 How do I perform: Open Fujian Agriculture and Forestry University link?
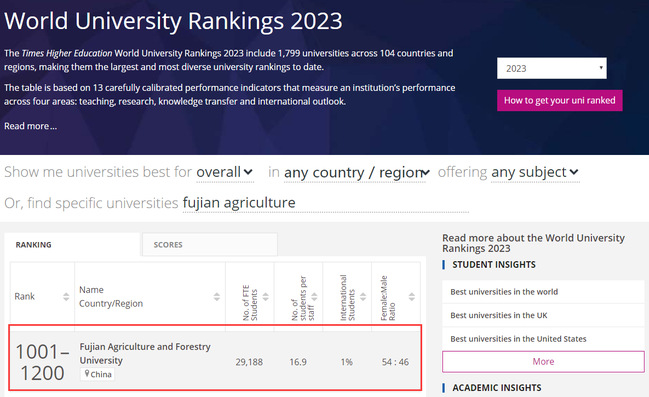[x=145, y=353]
